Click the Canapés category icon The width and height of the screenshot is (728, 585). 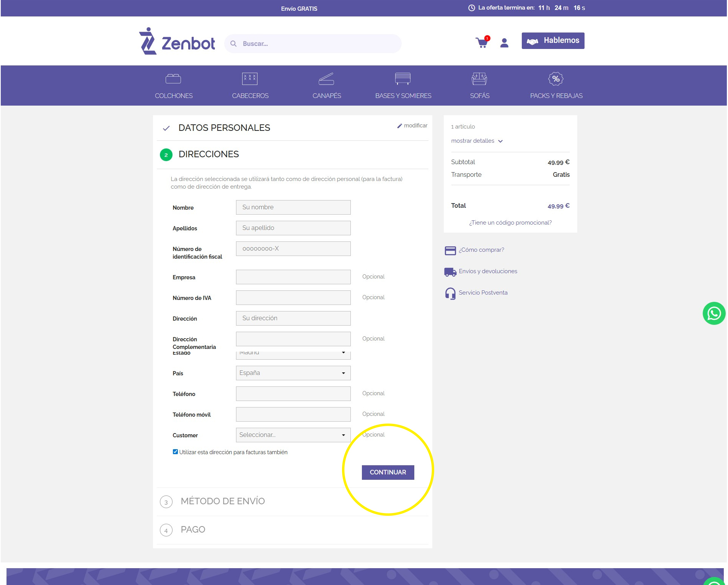326,79
